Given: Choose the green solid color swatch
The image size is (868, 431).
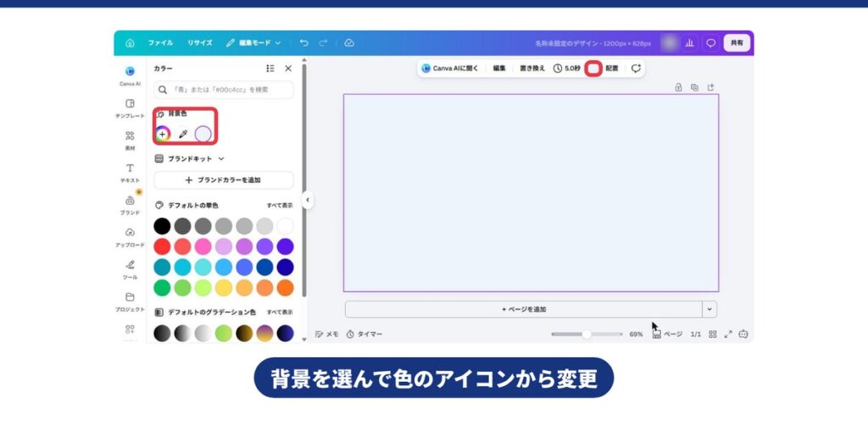Looking at the screenshot, I should (162, 288).
